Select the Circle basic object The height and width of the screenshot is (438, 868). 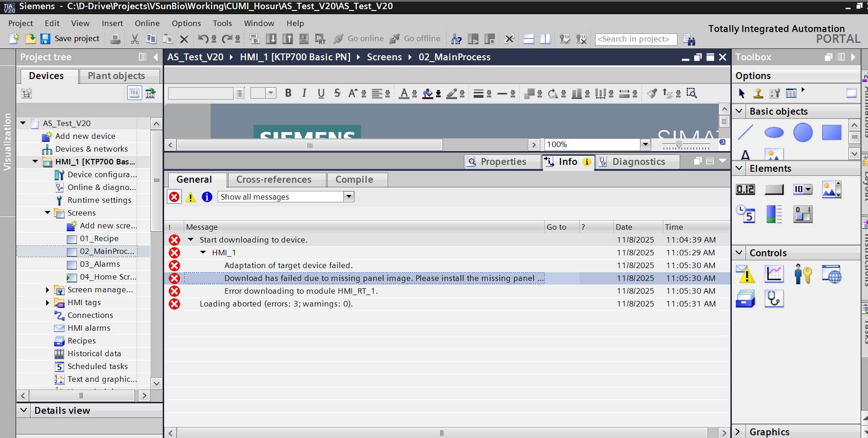point(803,133)
